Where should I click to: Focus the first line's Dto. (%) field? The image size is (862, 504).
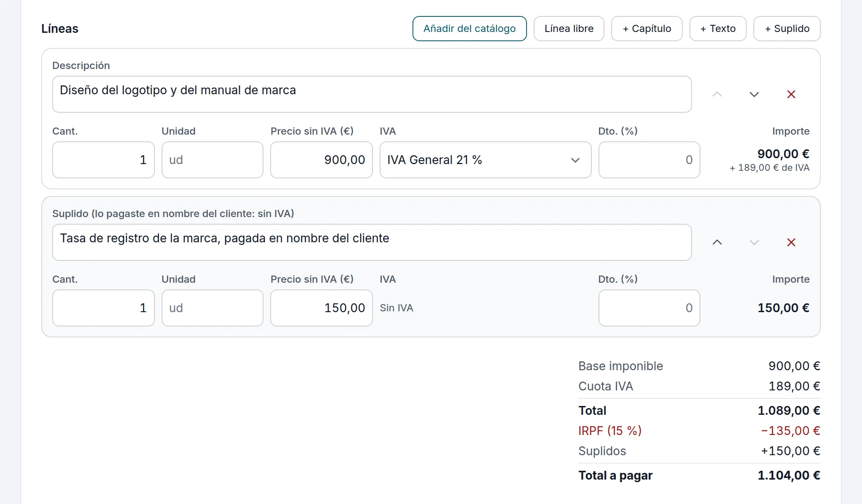[x=649, y=160]
